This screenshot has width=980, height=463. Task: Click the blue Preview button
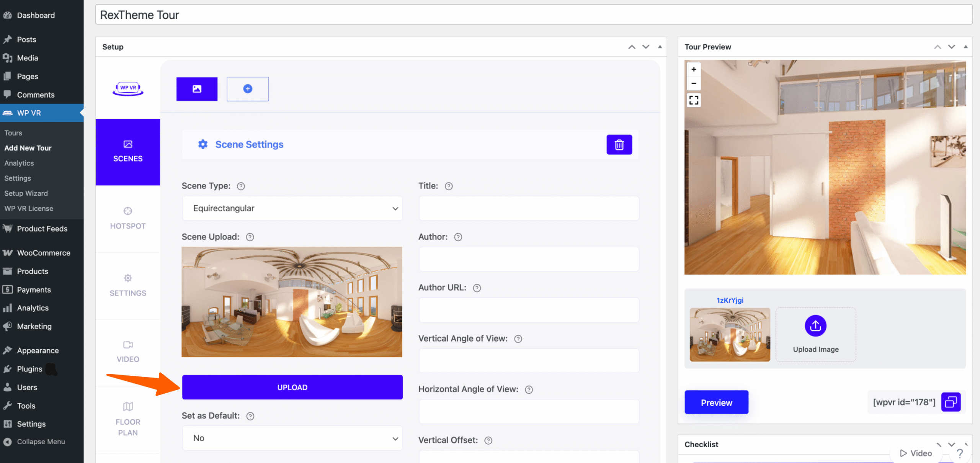coord(716,402)
